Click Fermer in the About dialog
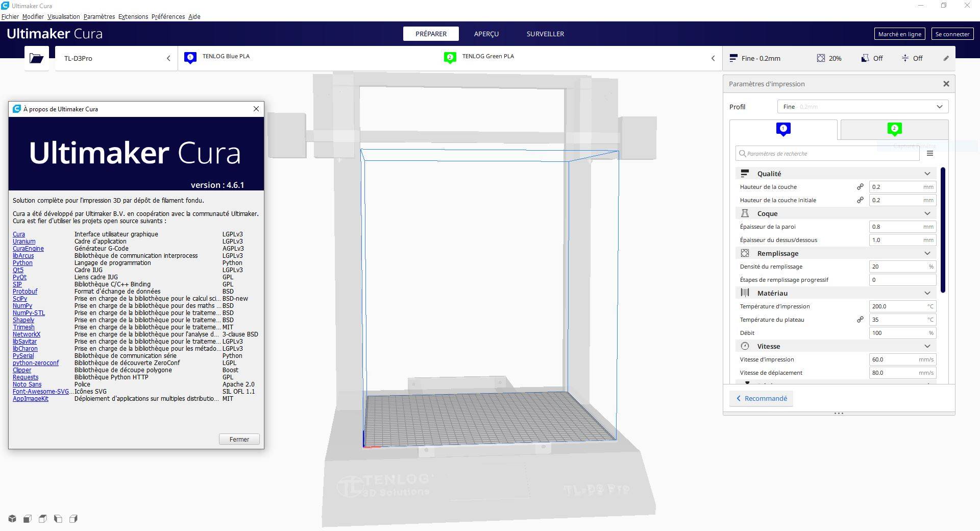This screenshot has width=980, height=531. point(239,439)
